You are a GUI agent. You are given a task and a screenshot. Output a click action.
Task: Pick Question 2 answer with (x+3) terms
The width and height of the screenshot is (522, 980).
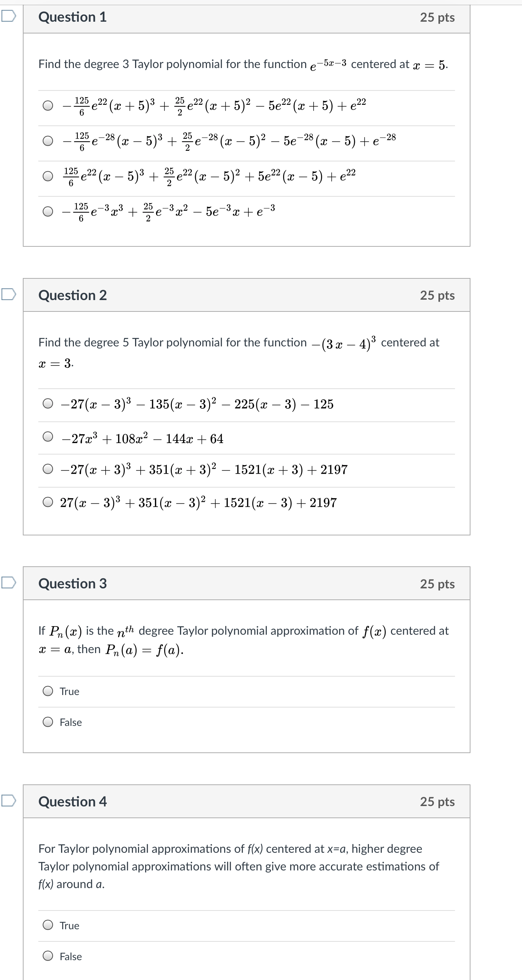tap(48, 470)
